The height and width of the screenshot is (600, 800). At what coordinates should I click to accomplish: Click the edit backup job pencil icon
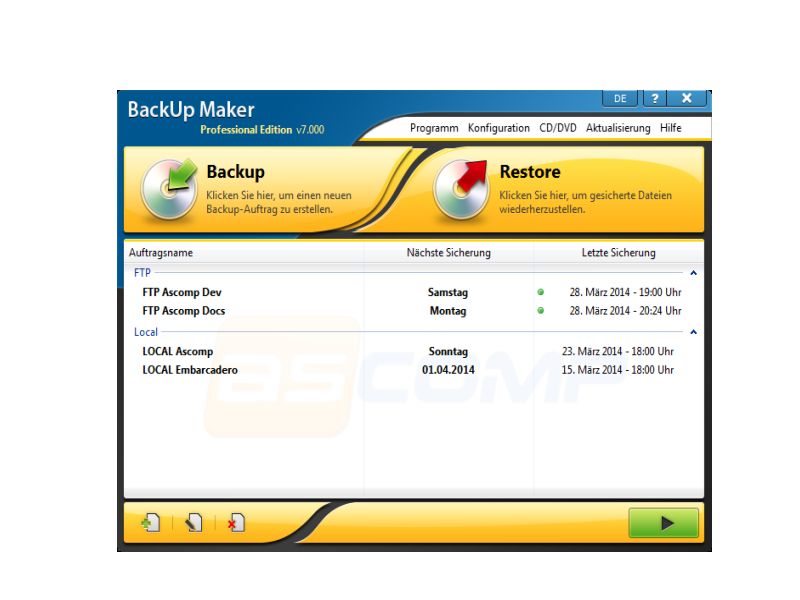click(193, 522)
